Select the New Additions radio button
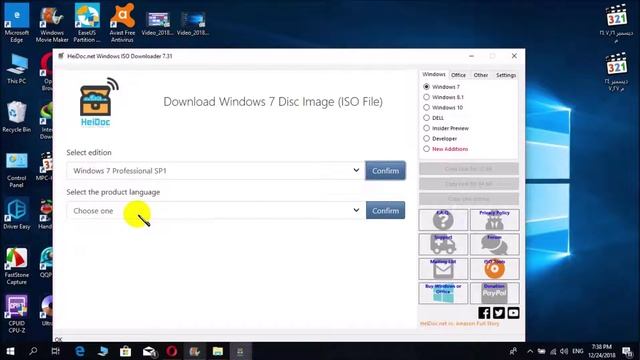640x360 pixels. click(x=426, y=149)
